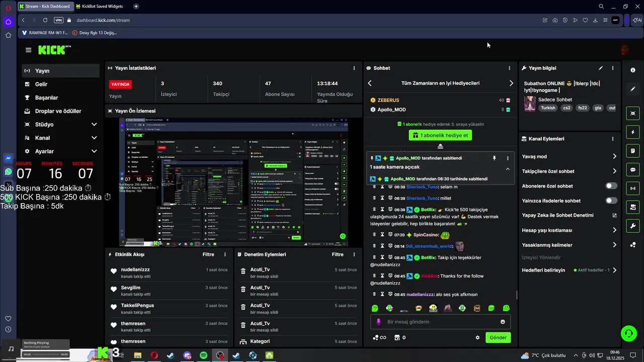Open WhatsApp in the Opera sidebar

click(8, 171)
